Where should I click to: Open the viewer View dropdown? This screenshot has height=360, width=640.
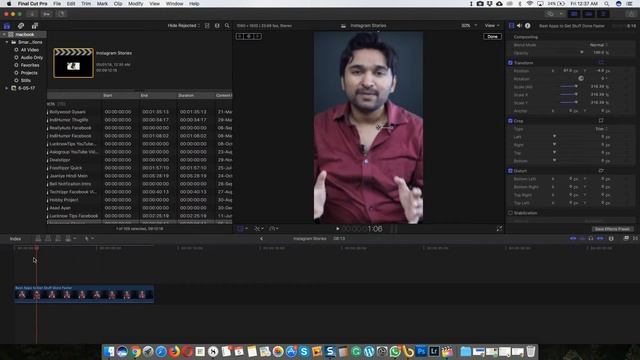pyautogui.click(x=492, y=26)
